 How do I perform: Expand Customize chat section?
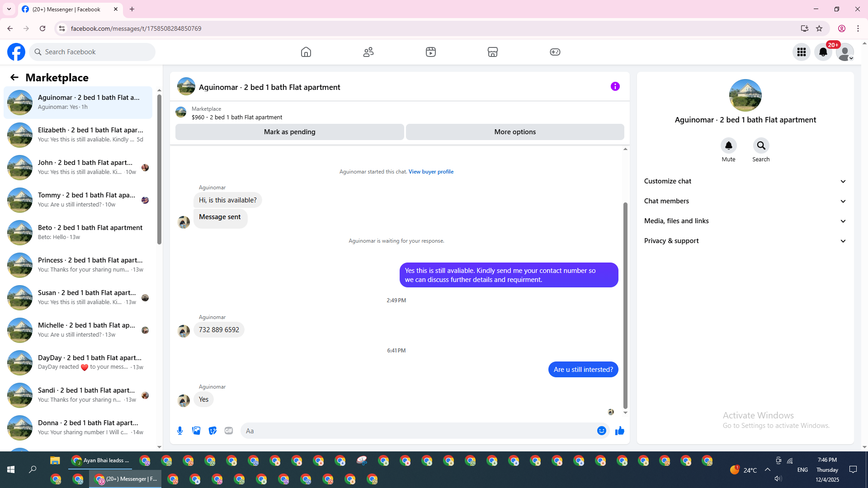click(x=745, y=181)
